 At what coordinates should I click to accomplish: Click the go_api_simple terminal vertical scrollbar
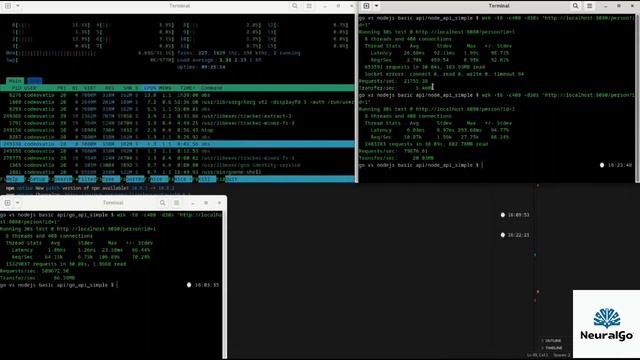pyautogui.click(x=224, y=284)
